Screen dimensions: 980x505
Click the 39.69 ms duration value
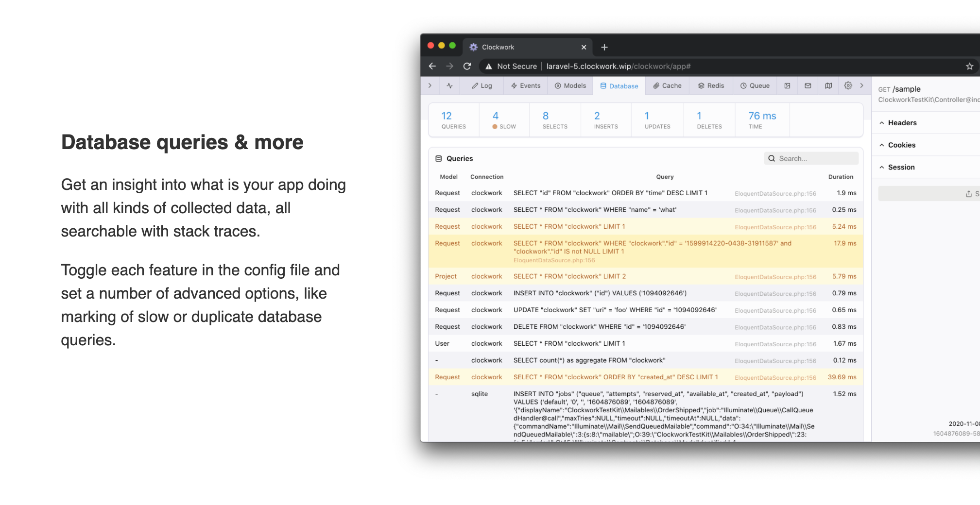842,377
